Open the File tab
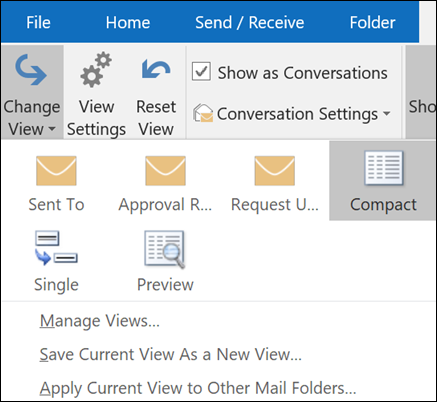The height and width of the screenshot is (402, 437). click(38, 23)
